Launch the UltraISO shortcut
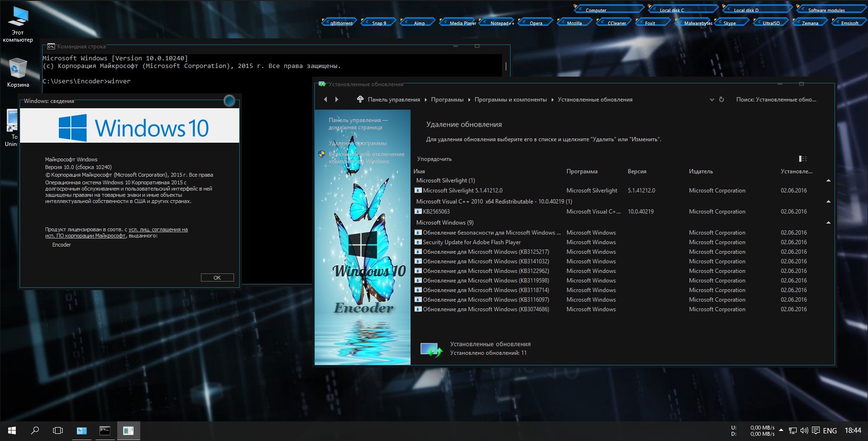The image size is (868, 441). [x=771, y=23]
